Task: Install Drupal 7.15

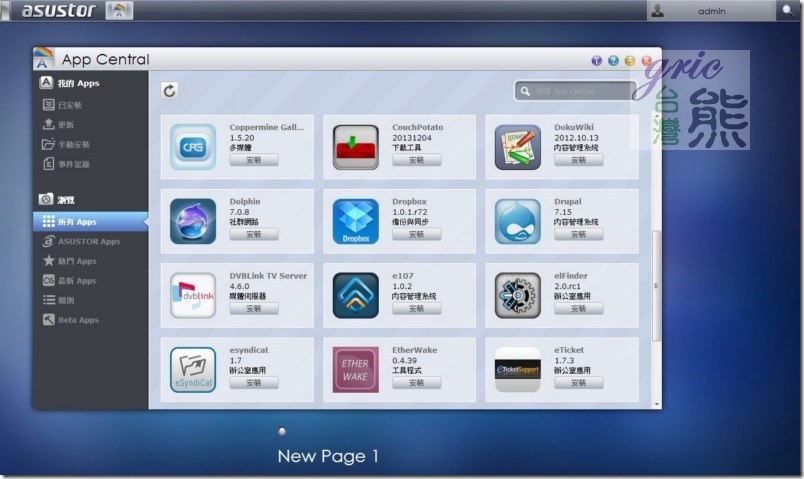Action: pos(578,234)
